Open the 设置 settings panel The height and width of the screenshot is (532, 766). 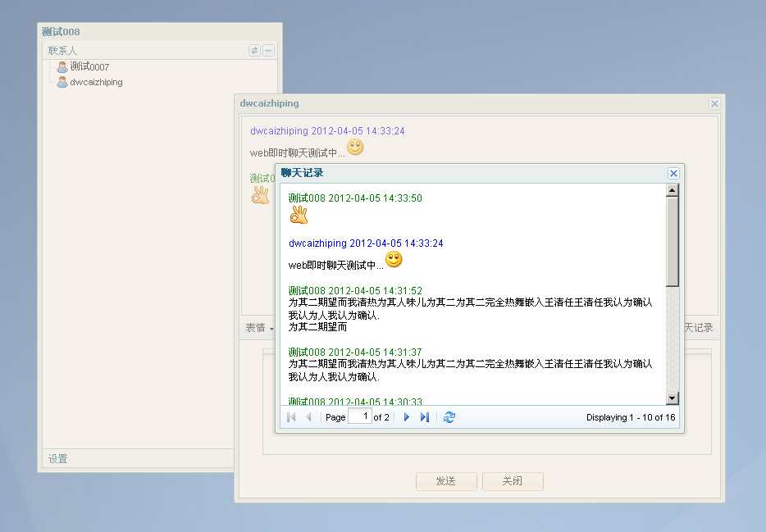57,459
